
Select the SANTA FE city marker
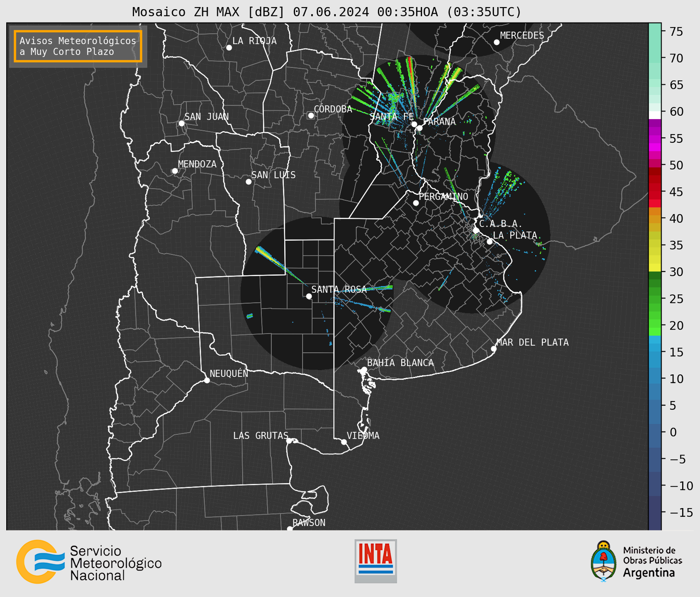(x=414, y=124)
